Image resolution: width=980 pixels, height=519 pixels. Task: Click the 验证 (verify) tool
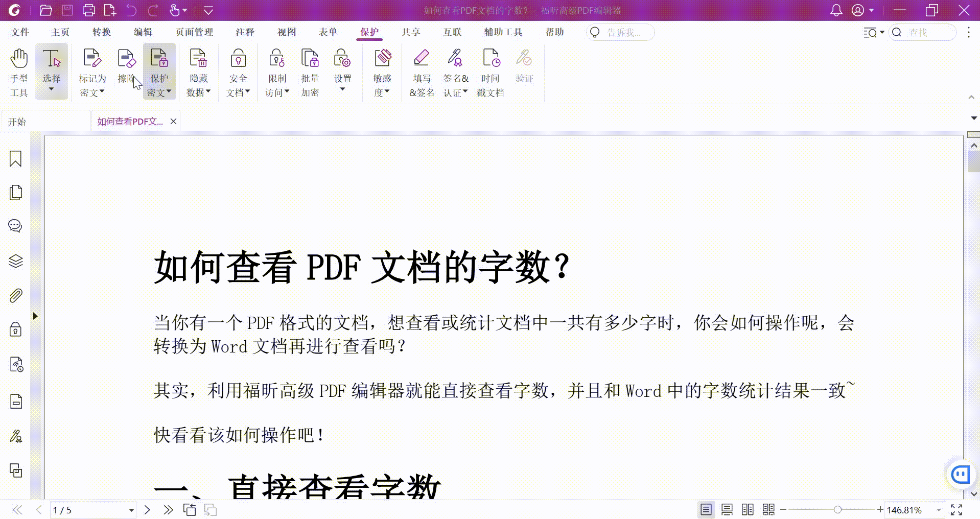[525, 66]
